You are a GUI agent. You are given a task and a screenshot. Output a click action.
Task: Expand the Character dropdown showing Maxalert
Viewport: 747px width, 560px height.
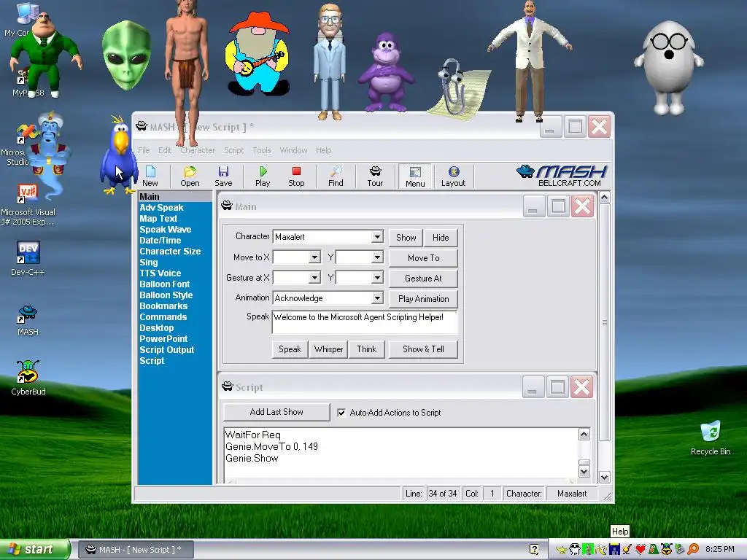377,237
